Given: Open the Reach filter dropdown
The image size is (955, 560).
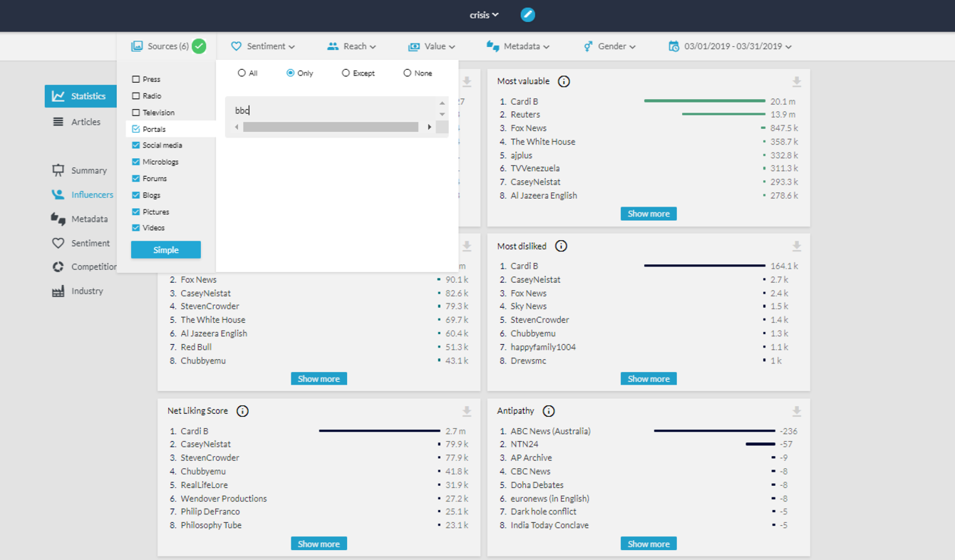Looking at the screenshot, I should (x=351, y=46).
